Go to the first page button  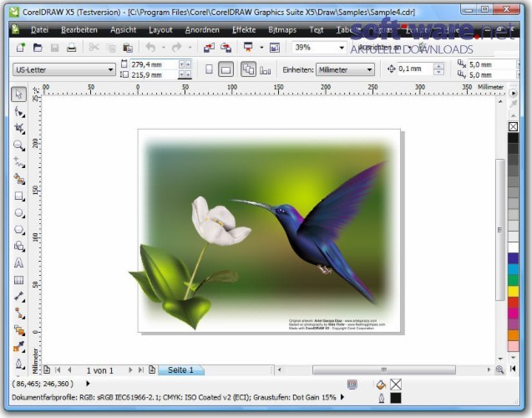(x=58, y=370)
